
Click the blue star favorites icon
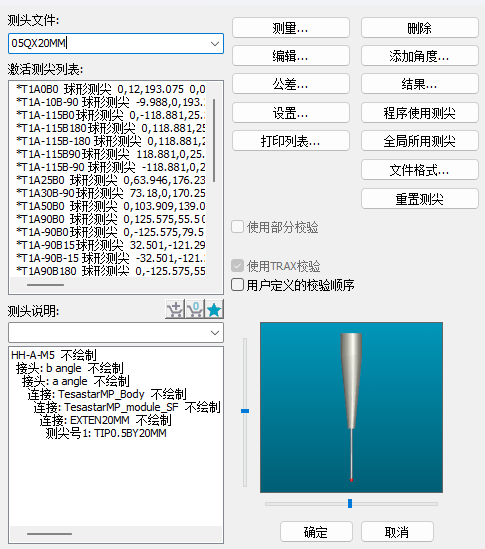tap(214, 309)
